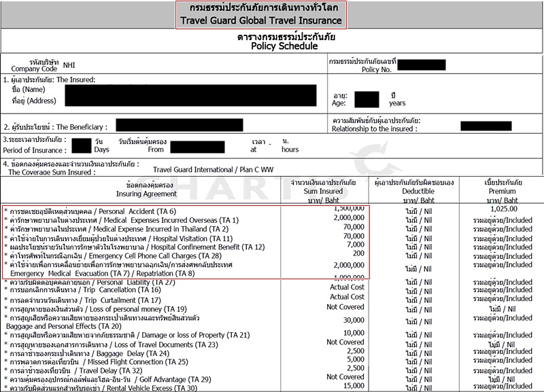This screenshot has height=392, width=544.
Task: Click Included premium for Hospital Visitation row
Action: tap(503, 238)
